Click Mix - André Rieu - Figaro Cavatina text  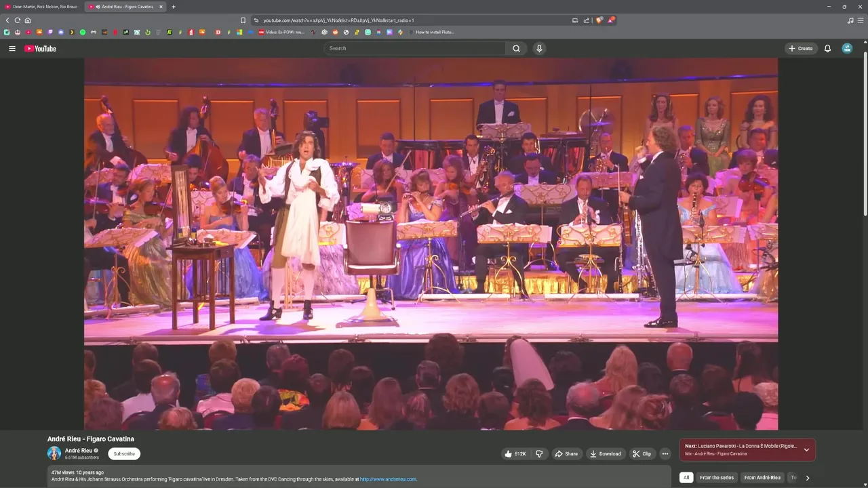(x=715, y=453)
